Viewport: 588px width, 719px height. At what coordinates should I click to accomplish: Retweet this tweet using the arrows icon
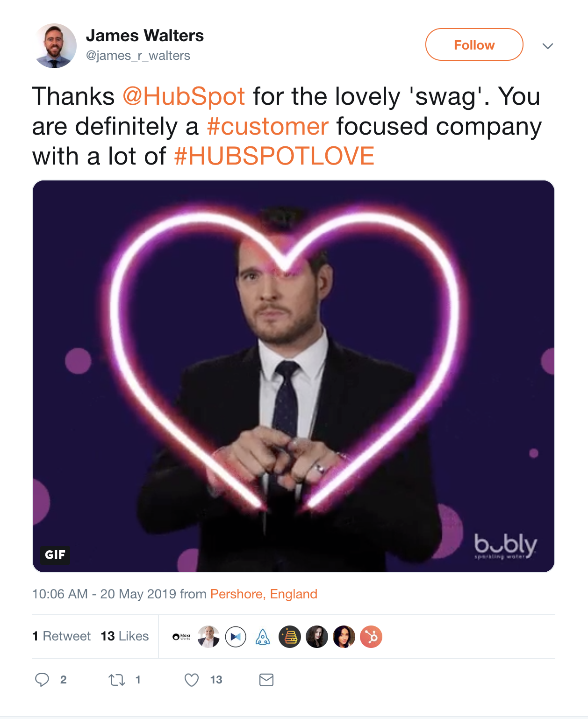[117, 680]
